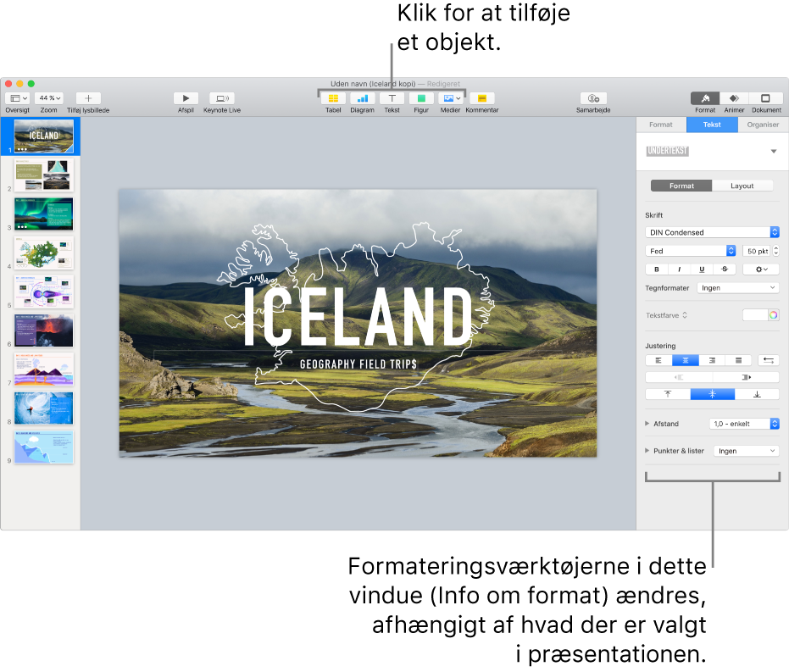The image size is (789, 672).
Task: Justify text alignment
Action: pyautogui.click(x=738, y=360)
